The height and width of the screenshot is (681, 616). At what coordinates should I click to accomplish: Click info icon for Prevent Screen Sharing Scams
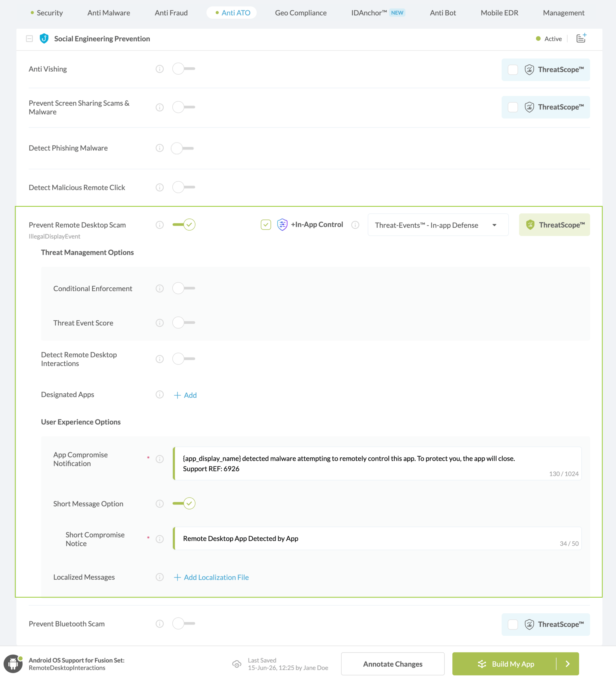[159, 107]
